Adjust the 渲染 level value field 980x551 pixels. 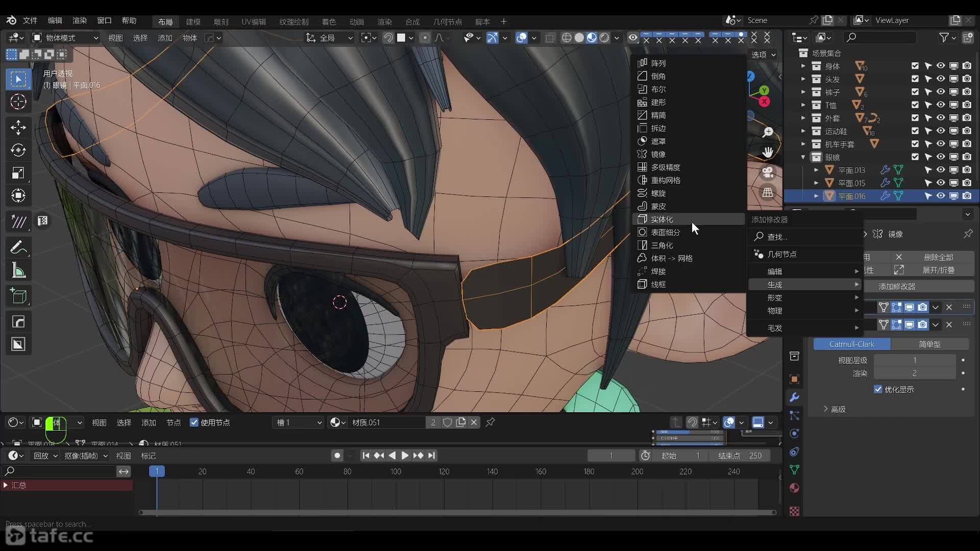point(915,373)
